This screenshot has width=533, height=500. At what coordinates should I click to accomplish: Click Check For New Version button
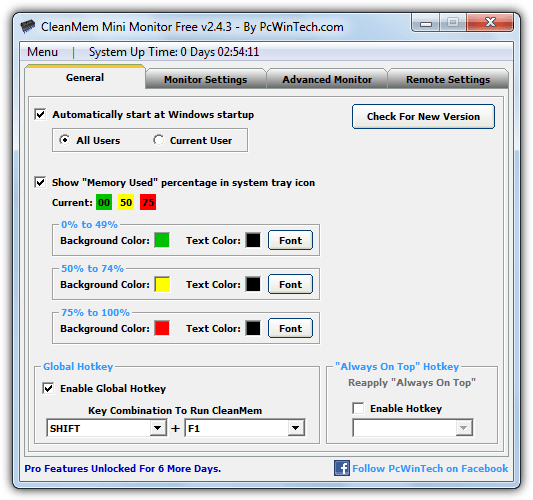coord(423,117)
